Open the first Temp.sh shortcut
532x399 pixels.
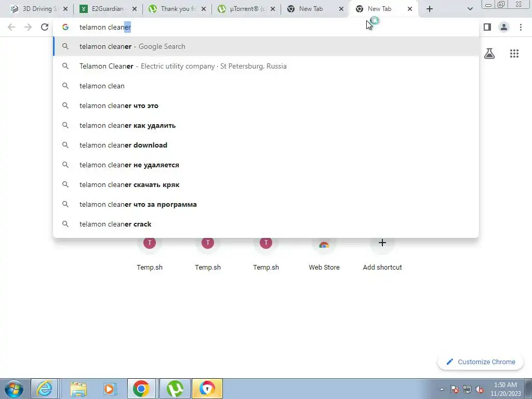click(150, 255)
